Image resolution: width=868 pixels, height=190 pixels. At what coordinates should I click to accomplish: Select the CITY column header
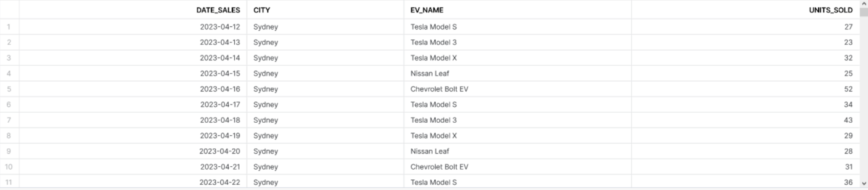[x=325, y=10]
